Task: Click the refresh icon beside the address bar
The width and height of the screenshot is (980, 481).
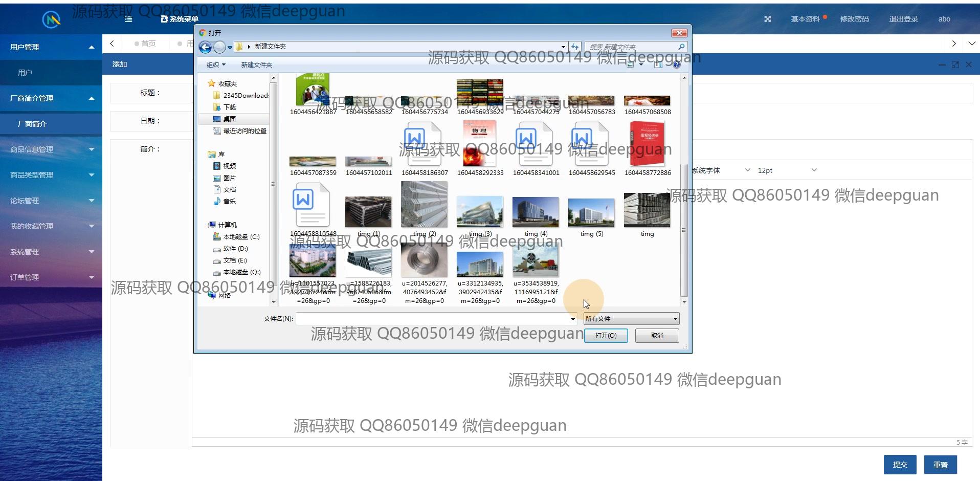Action: [x=575, y=47]
